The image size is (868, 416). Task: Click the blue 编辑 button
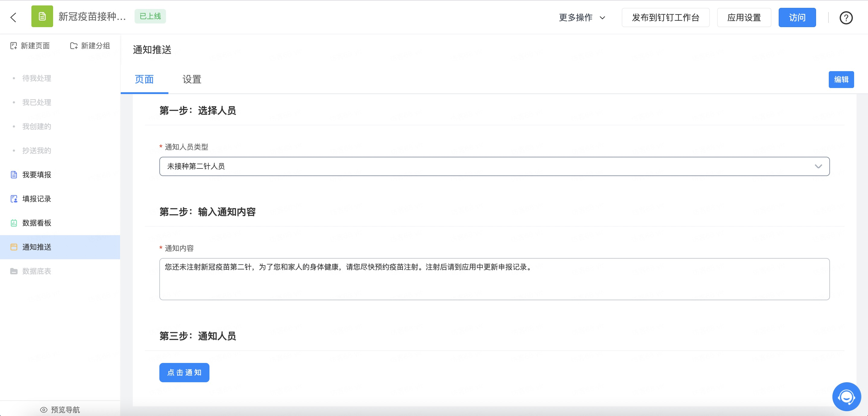[x=841, y=79]
